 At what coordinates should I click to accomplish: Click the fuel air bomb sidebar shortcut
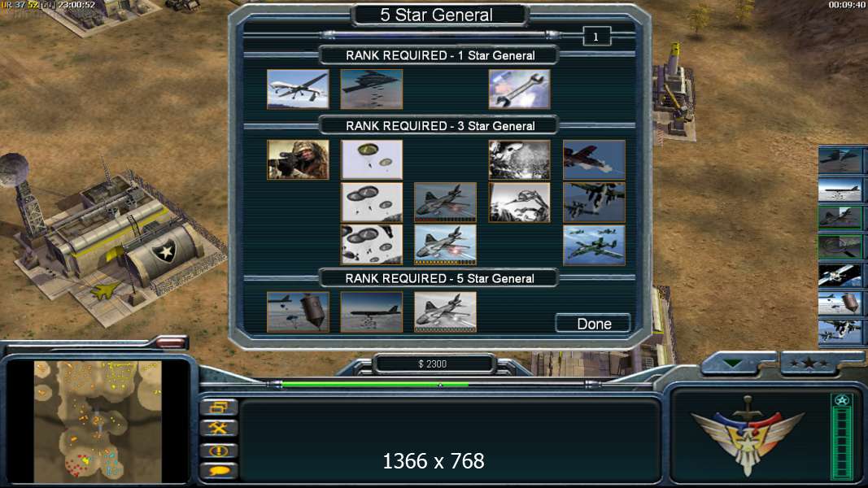tap(840, 303)
